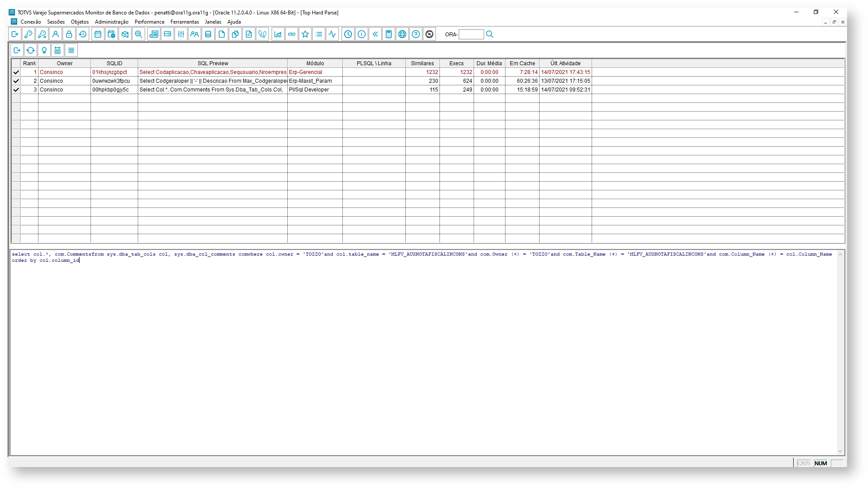Open the favorites star tool
This screenshot has width=868, height=488.
(x=305, y=34)
